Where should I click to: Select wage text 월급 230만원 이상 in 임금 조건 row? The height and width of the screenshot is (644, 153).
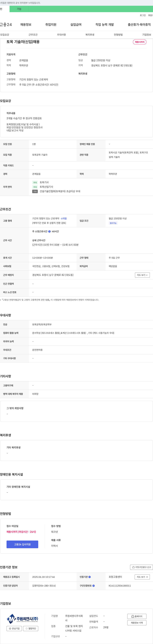pos(118,219)
